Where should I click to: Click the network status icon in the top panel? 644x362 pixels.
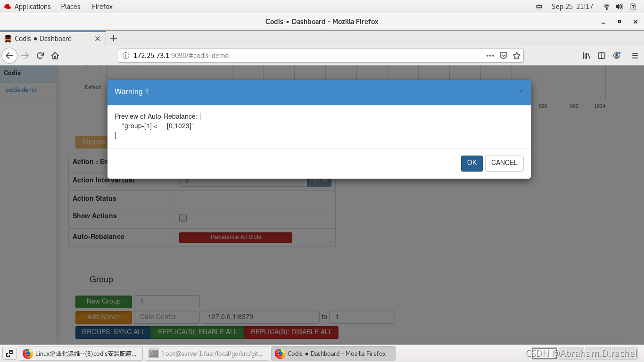coord(607,7)
